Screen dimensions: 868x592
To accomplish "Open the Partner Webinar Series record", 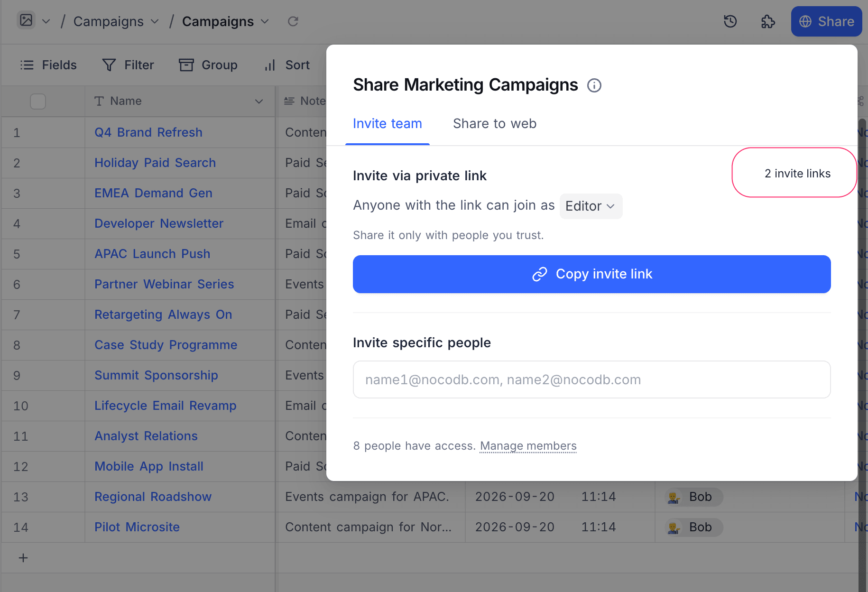I will (164, 284).
